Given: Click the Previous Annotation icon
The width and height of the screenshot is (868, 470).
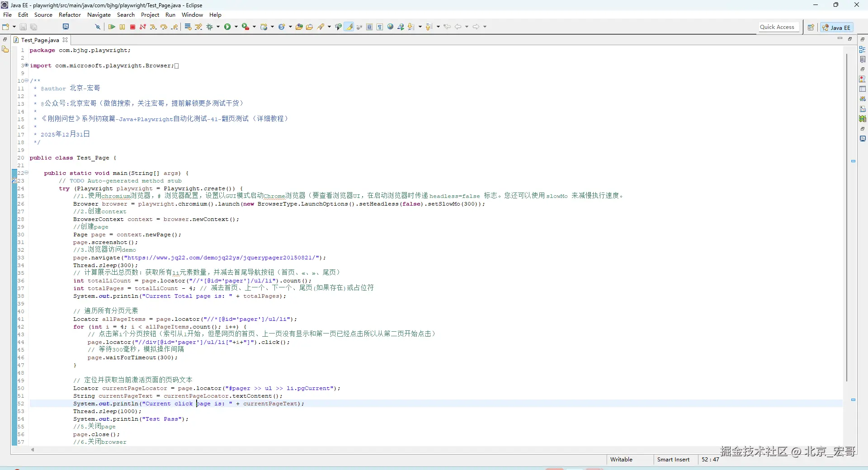Looking at the screenshot, I should click(x=429, y=27).
